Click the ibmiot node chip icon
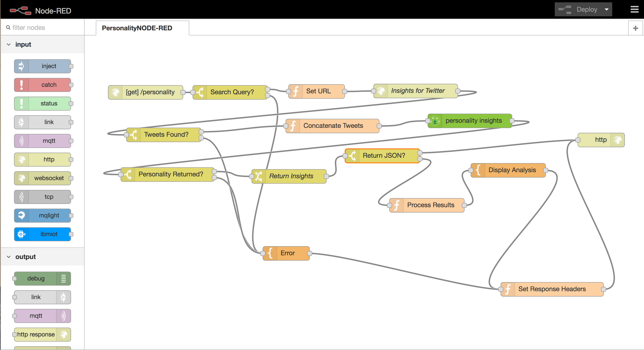This screenshot has width=644, height=350. (21, 234)
